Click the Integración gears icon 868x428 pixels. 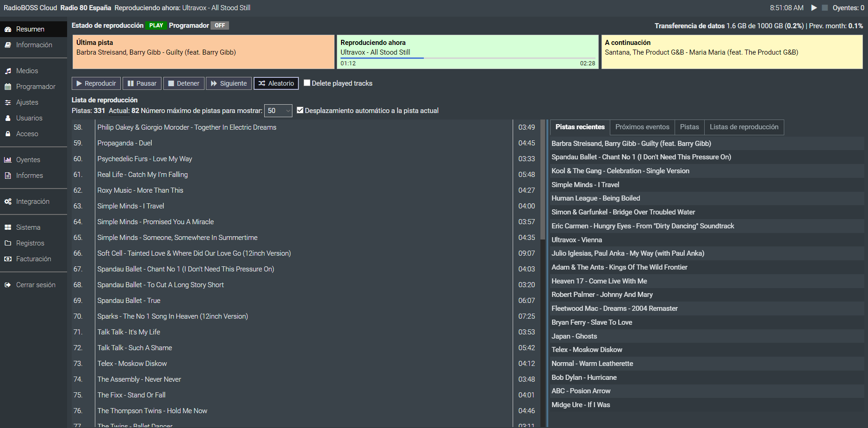8,201
